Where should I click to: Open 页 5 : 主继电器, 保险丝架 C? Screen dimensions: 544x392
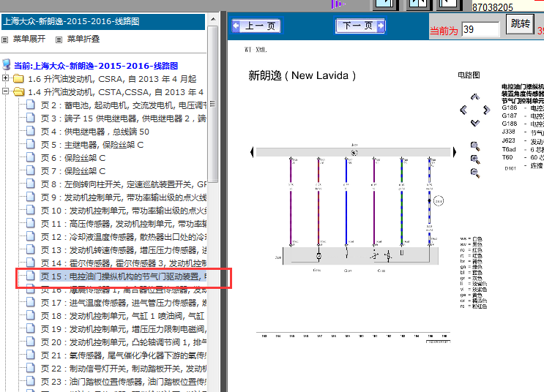coord(92,145)
